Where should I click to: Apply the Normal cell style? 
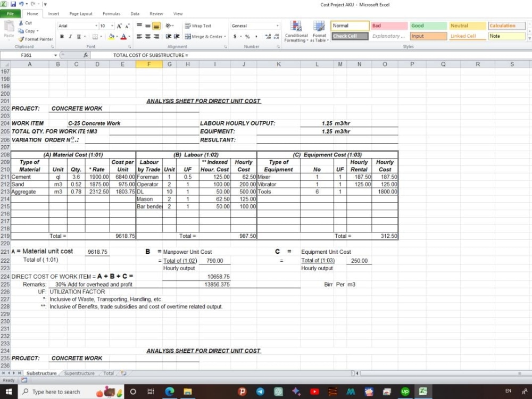pyautogui.click(x=350, y=26)
